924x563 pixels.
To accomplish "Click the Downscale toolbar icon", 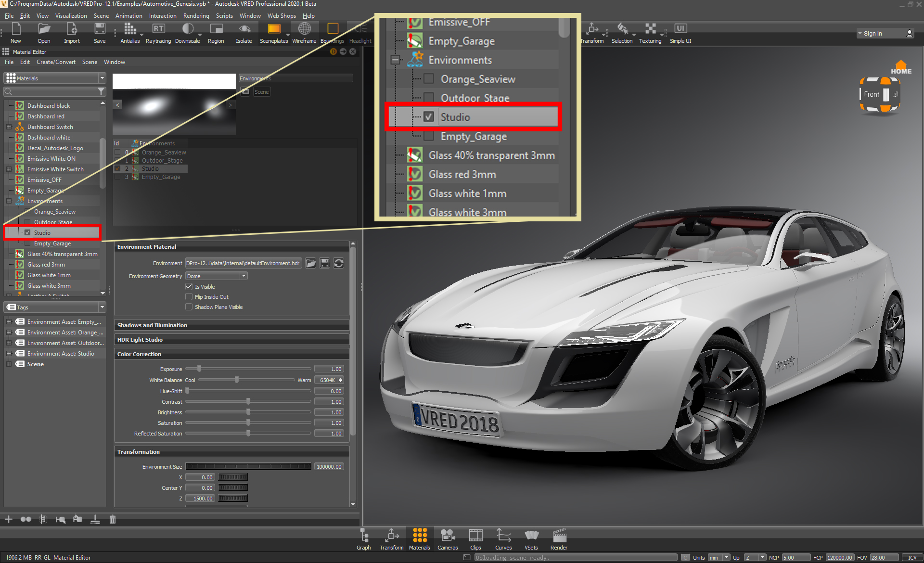I will 188,33.
